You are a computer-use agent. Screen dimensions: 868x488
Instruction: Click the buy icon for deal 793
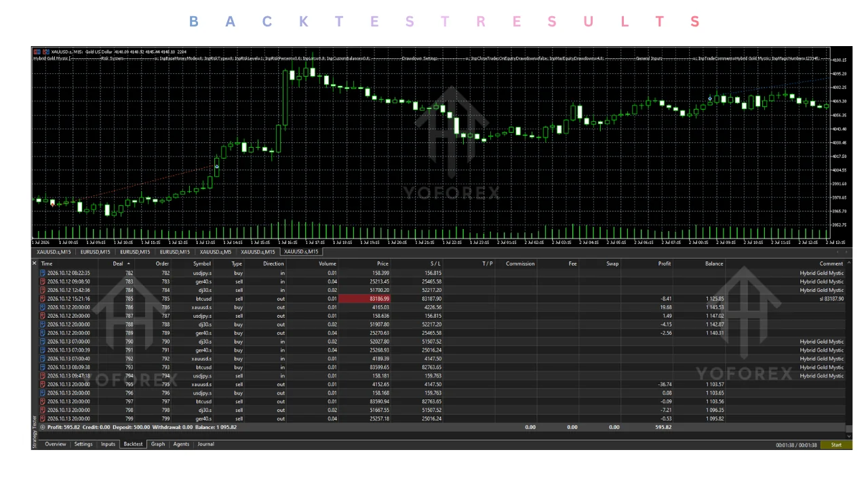(43, 367)
